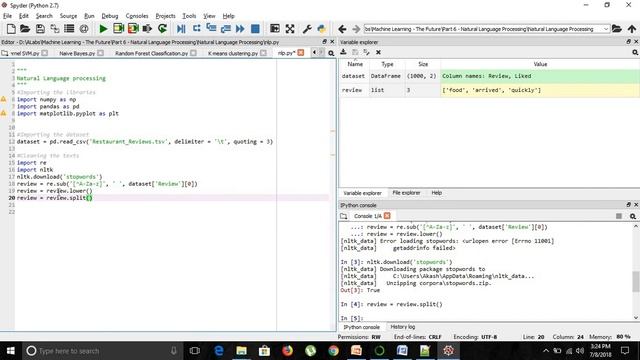Switch to the Help pane tab
Viewport: 640px width, 360px height.
click(x=437, y=193)
